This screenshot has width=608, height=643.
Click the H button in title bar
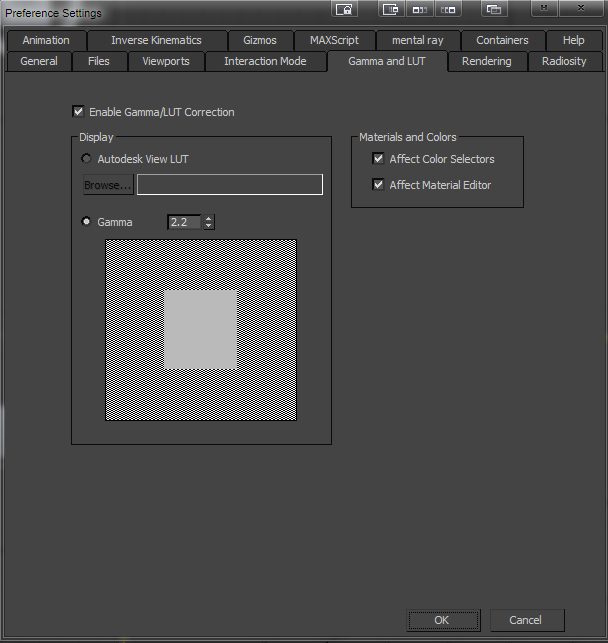click(x=544, y=9)
